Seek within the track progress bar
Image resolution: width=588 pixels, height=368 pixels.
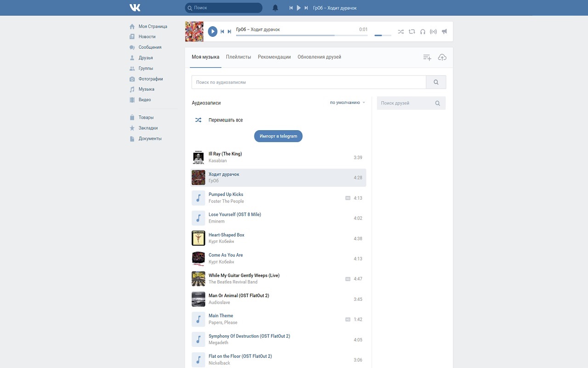coord(302,35)
